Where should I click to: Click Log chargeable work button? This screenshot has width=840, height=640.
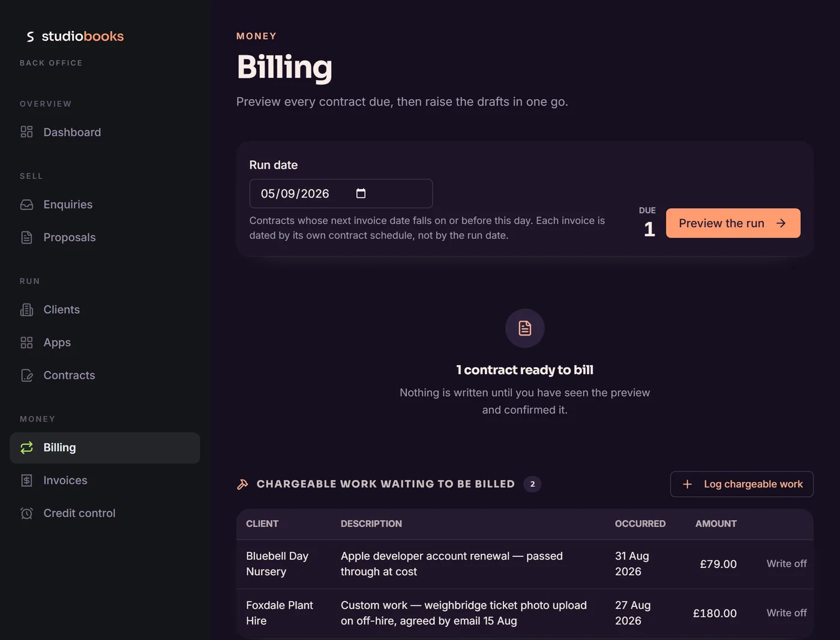point(742,484)
